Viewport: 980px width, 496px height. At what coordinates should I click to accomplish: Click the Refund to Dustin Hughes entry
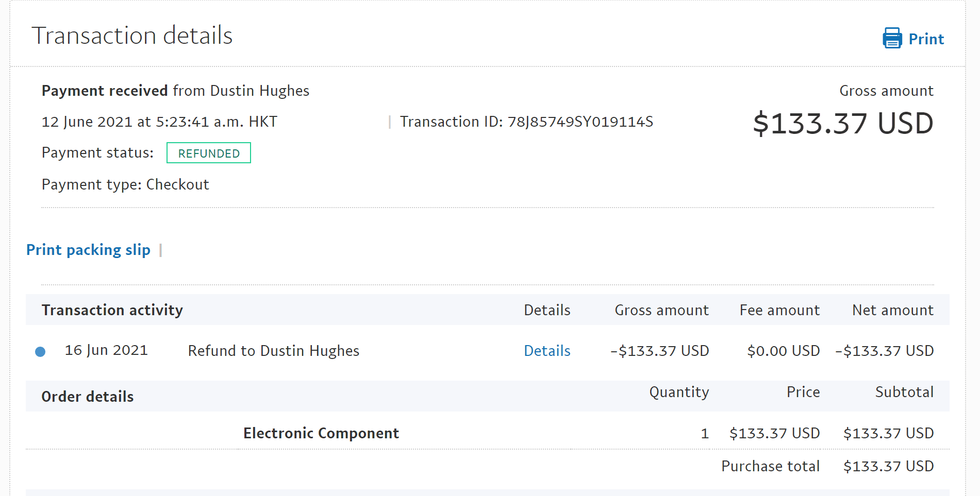pyautogui.click(x=273, y=351)
